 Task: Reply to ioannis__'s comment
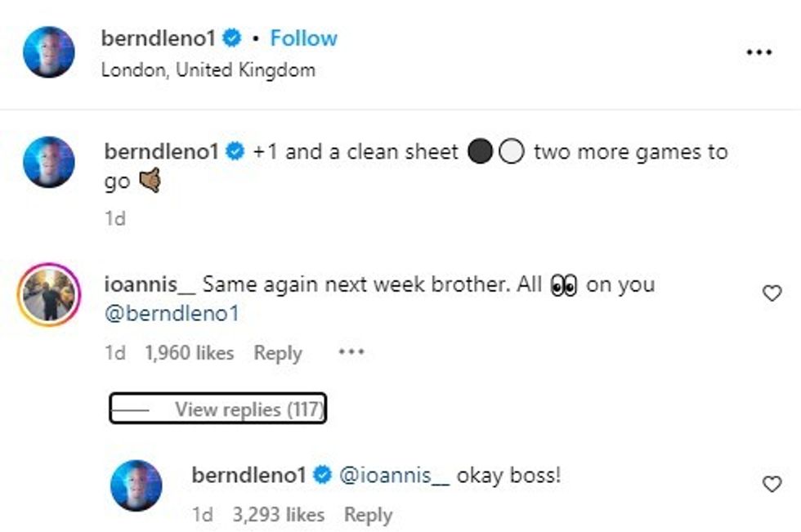pos(279,352)
